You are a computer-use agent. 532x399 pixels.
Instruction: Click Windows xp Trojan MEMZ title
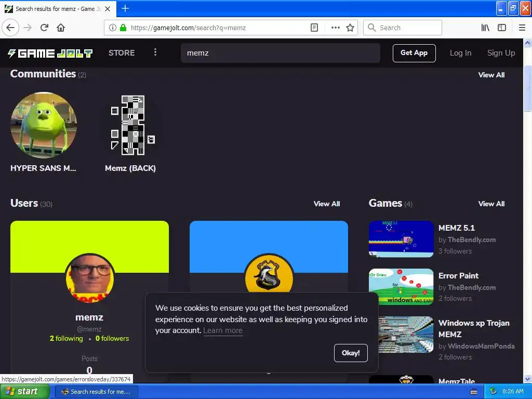474,329
